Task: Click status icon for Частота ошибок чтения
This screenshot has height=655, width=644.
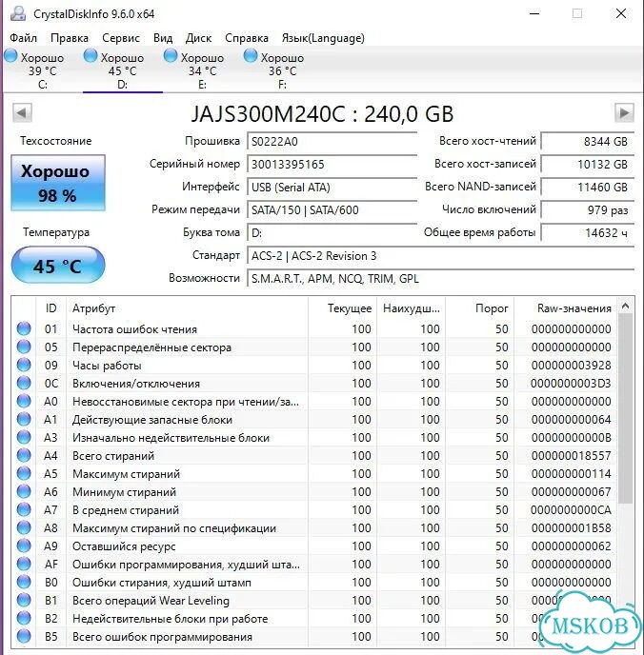Action: click(24, 328)
